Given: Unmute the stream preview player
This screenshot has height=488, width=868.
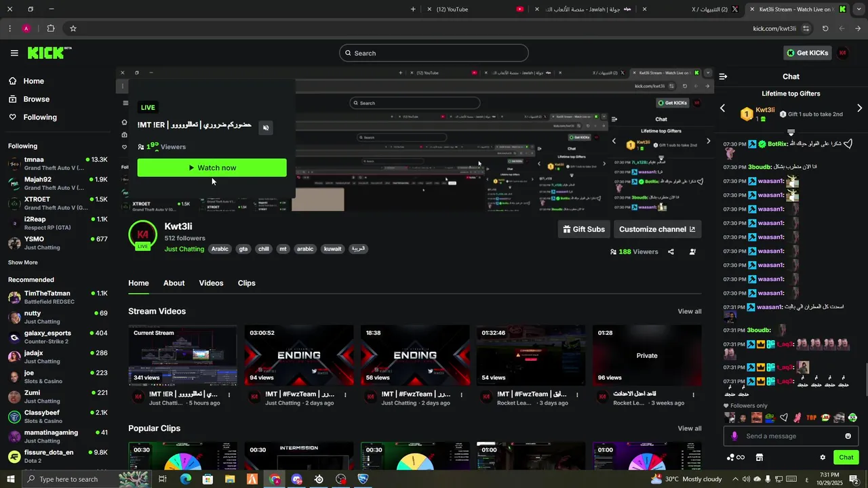Looking at the screenshot, I should click(x=266, y=127).
